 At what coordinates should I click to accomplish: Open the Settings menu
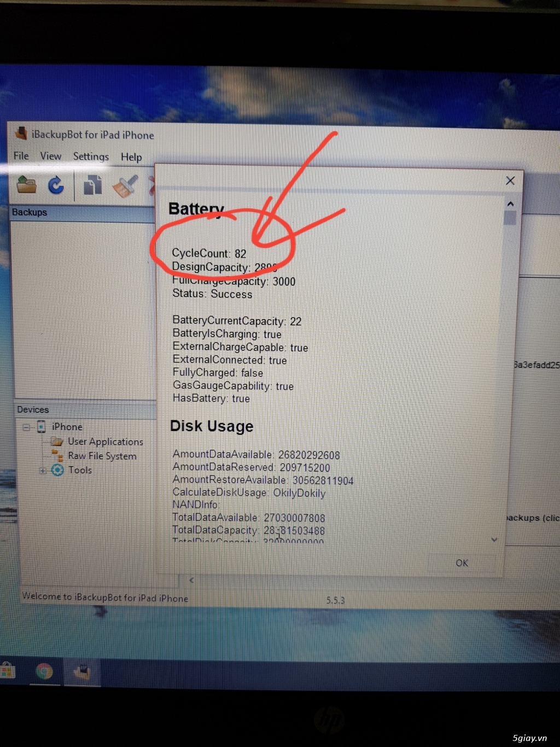click(x=91, y=157)
